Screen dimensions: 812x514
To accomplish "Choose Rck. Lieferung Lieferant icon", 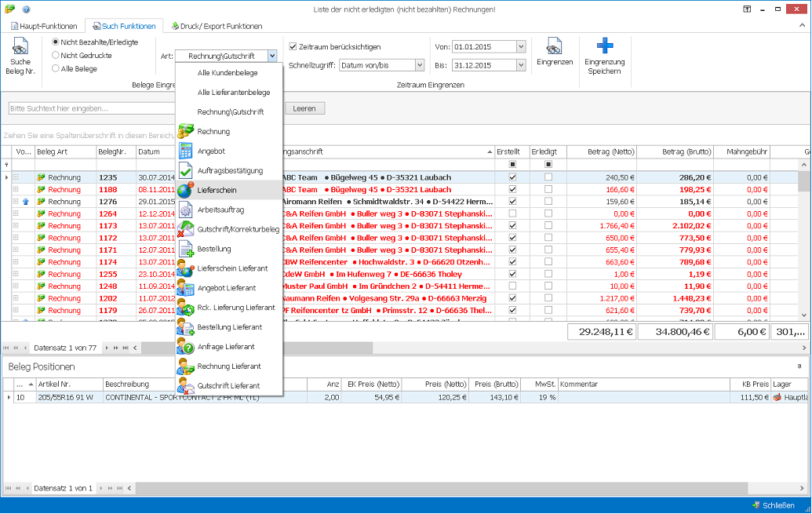I will [x=185, y=308].
